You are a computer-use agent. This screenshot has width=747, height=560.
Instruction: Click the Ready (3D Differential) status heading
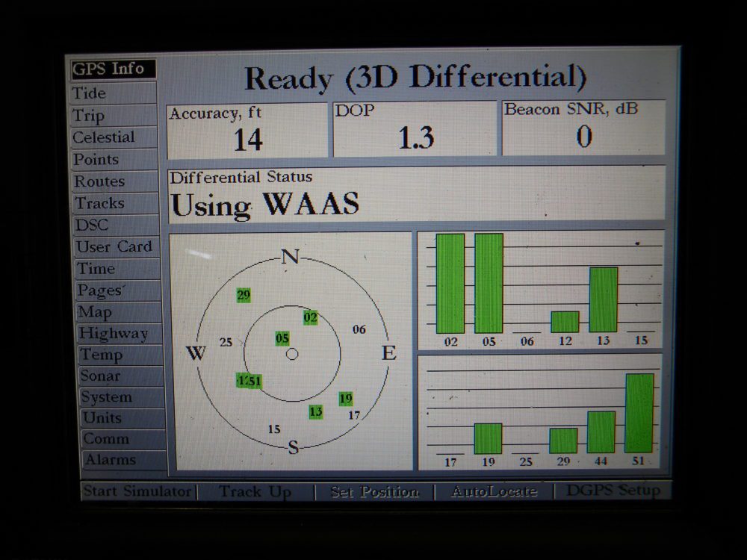tap(415, 78)
